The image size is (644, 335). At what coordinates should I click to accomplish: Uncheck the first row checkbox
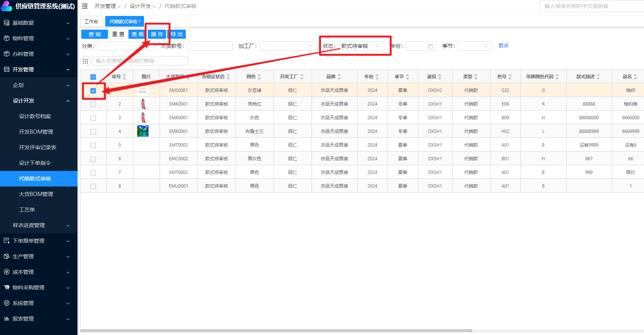[x=93, y=91]
